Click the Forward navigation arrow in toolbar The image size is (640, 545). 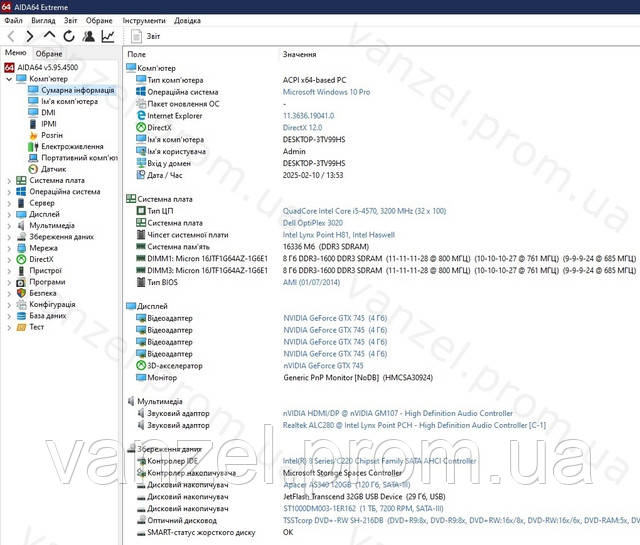[29, 36]
